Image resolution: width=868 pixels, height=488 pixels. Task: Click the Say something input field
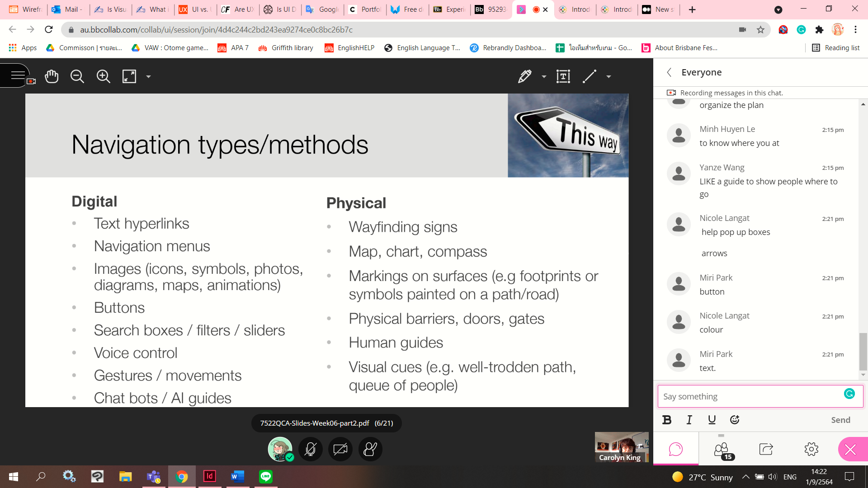750,396
